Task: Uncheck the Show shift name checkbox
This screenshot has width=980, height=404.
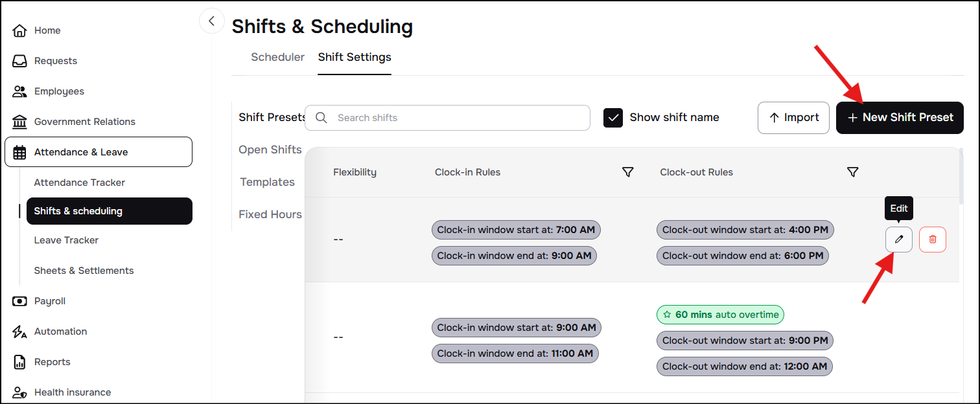Action: pyautogui.click(x=613, y=118)
